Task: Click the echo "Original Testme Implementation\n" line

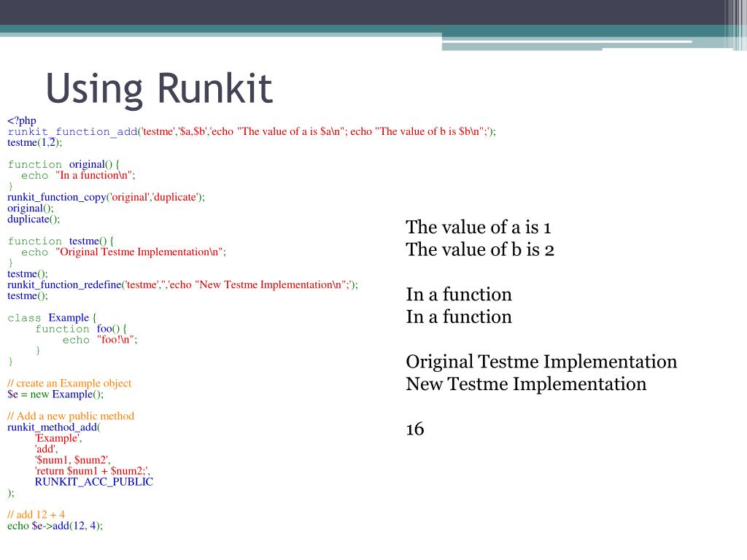Action: [x=123, y=252]
